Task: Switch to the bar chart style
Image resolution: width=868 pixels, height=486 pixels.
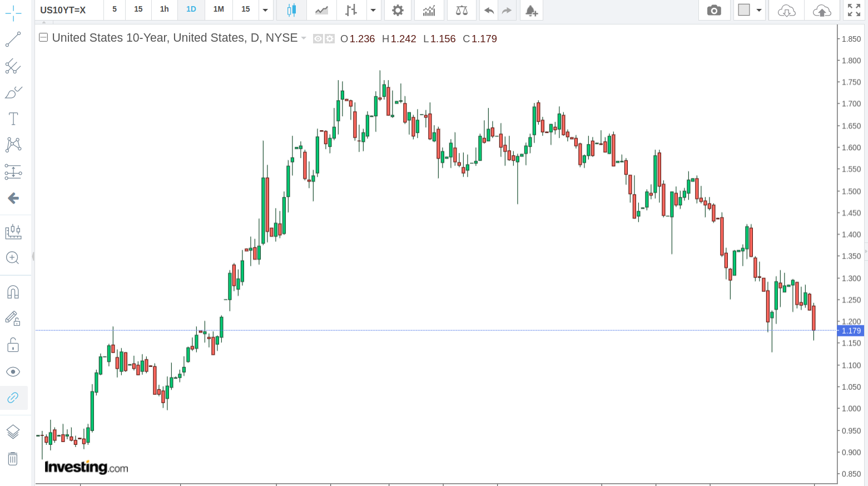Action: coord(351,10)
